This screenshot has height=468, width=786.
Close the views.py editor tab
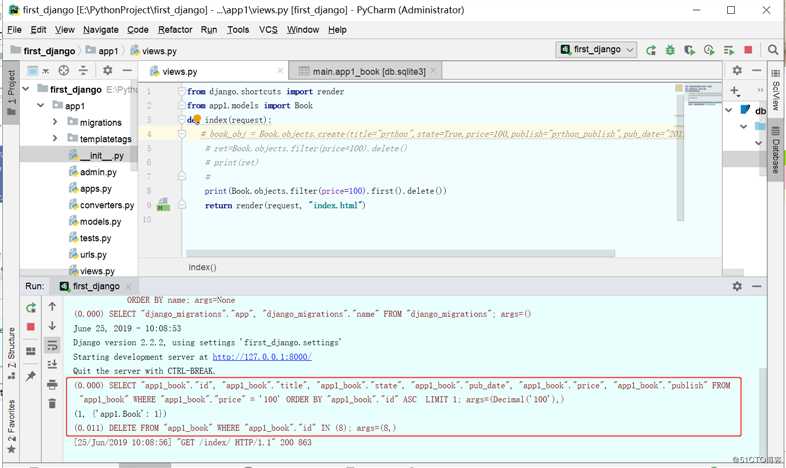[280, 71]
